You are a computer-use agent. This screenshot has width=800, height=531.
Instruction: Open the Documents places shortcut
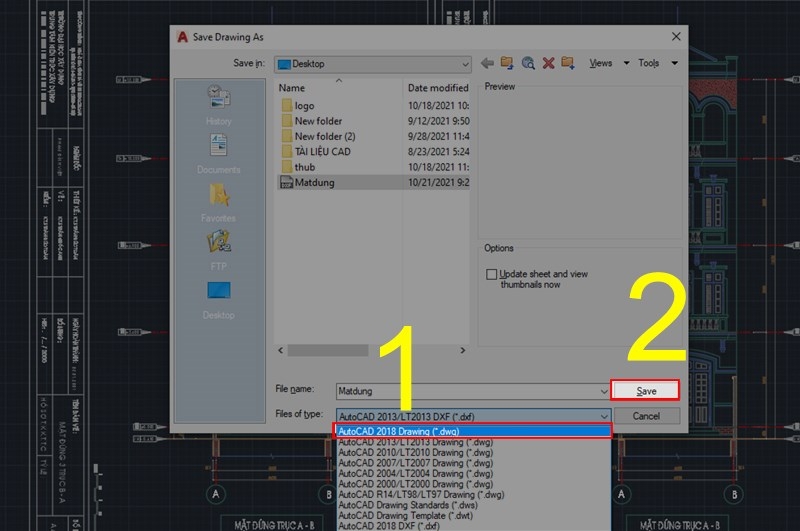click(218, 154)
